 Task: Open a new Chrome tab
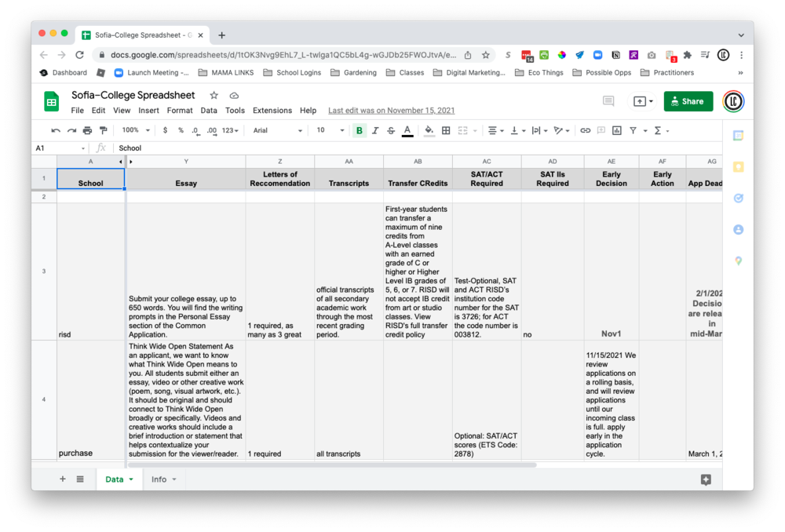(222, 35)
